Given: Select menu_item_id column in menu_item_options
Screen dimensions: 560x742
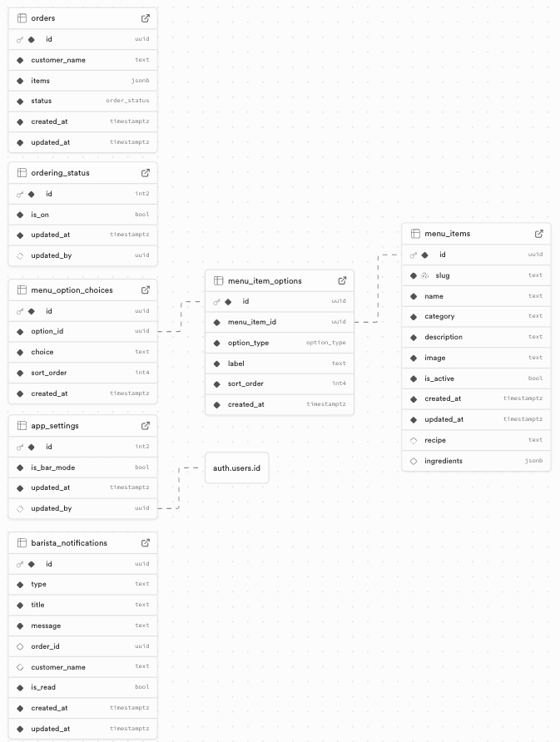Looking at the screenshot, I should click(x=252, y=322).
